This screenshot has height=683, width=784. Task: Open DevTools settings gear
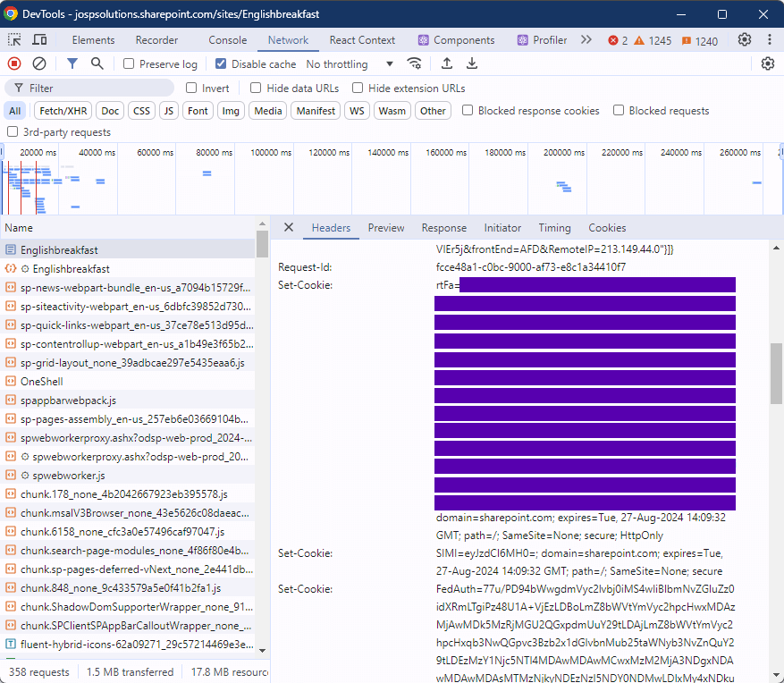coord(745,39)
